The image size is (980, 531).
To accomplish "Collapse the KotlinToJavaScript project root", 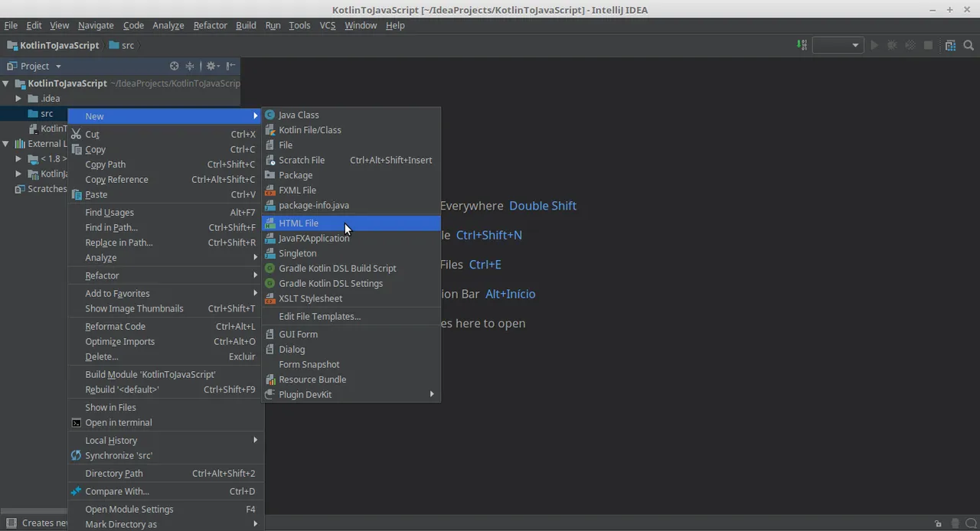I will (x=5, y=83).
